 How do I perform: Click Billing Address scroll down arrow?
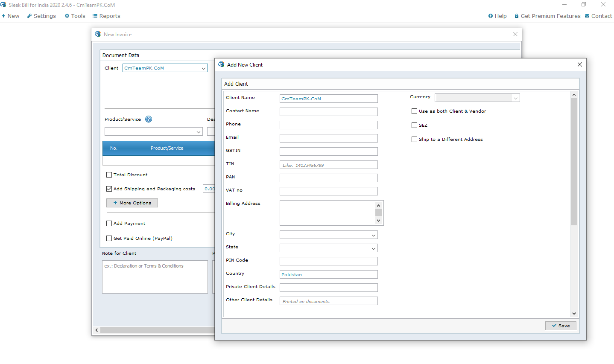click(x=378, y=221)
